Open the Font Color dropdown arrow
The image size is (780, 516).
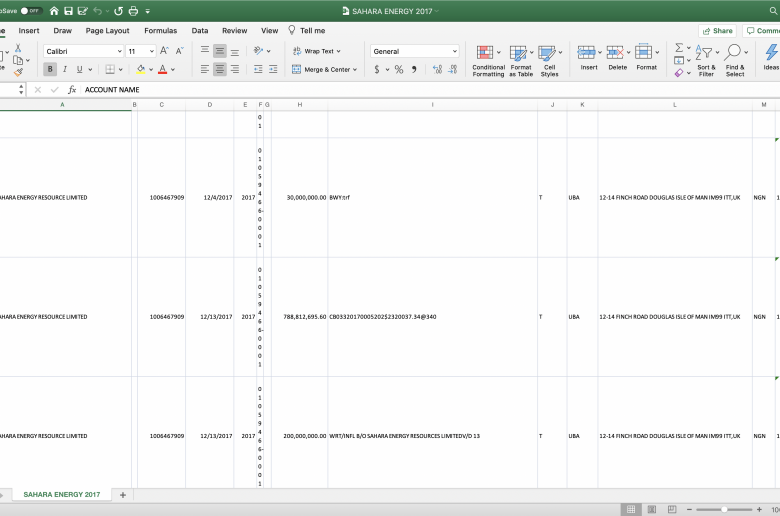[173, 70]
